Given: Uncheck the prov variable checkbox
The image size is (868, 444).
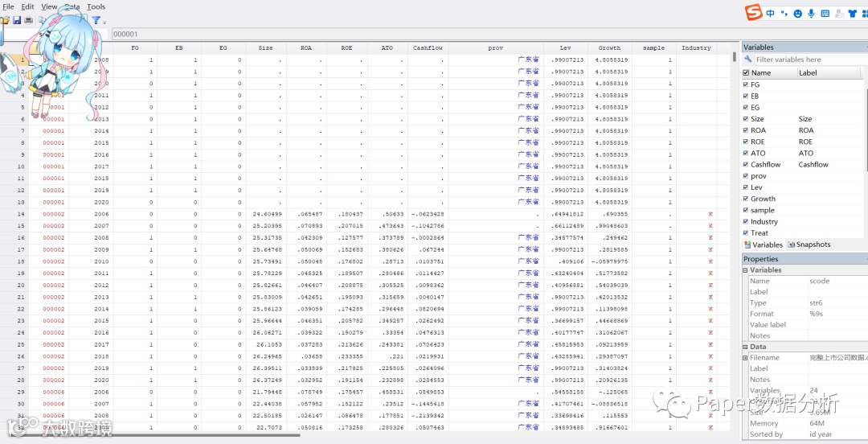Looking at the screenshot, I should tap(745, 175).
